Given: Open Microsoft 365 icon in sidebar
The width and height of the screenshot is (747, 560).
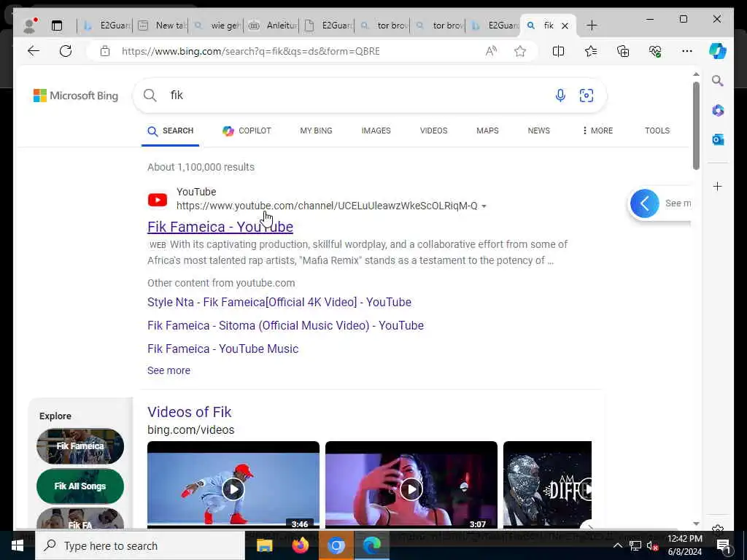Looking at the screenshot, I should tap(718, 110).
